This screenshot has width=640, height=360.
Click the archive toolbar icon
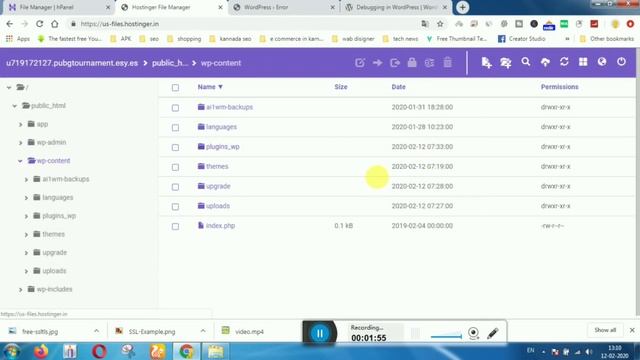click(x=429, y=63)
